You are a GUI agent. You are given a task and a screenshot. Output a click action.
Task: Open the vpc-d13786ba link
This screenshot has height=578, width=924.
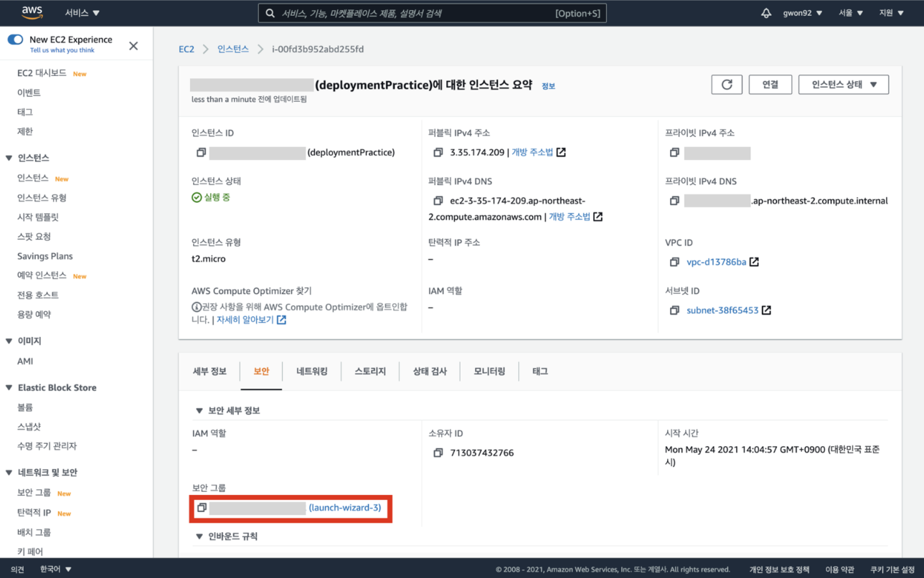(x=717, y=262)
